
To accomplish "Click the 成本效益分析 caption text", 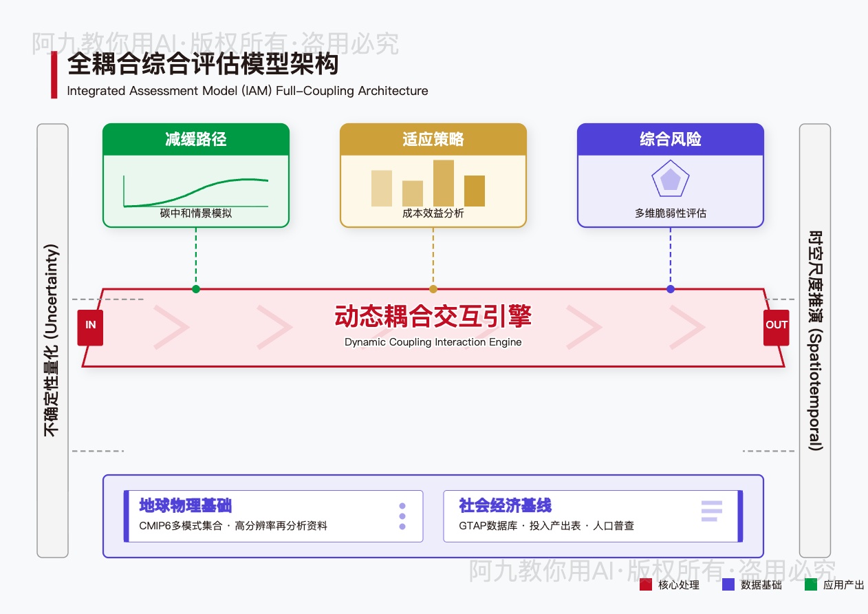I will [x=433, y=214].
